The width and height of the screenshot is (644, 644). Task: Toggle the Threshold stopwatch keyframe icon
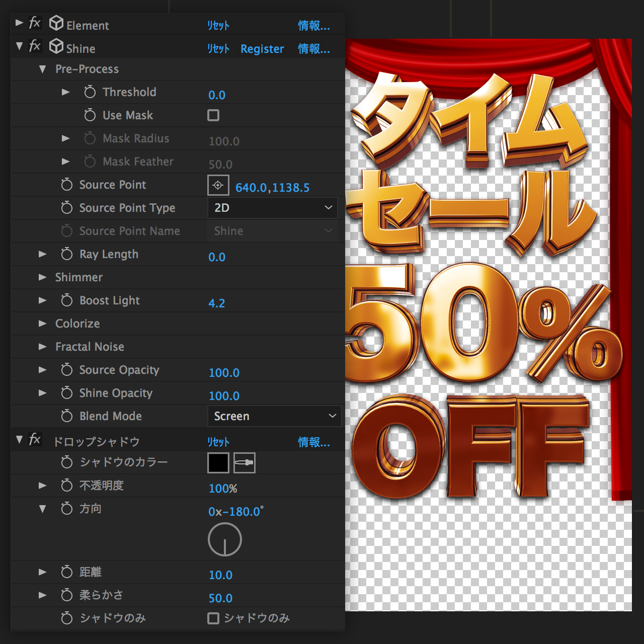coord(90,92)
